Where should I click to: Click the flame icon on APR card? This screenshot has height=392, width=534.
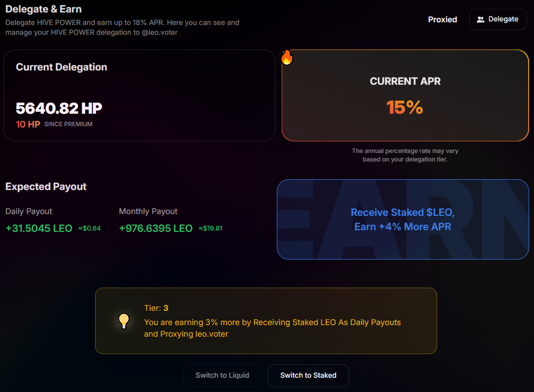[287, 57]
